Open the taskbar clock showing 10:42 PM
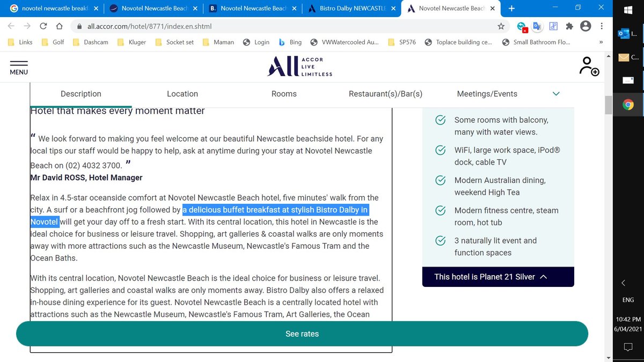 tap(628, 324)
